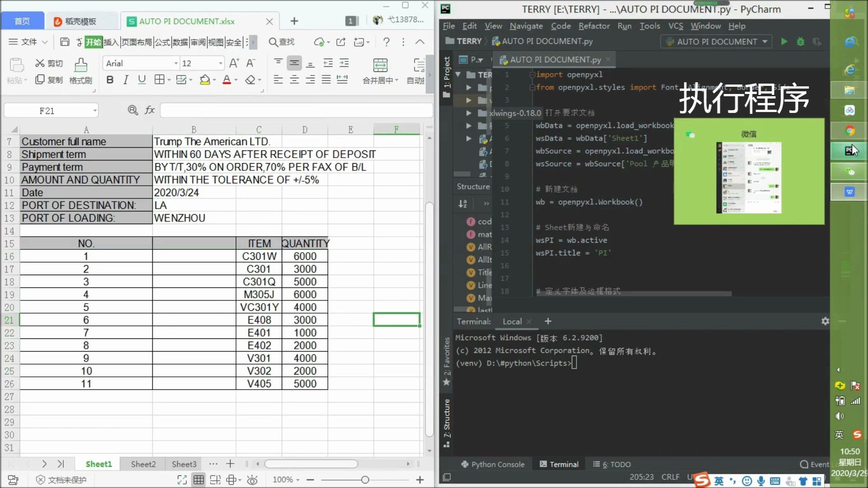Click the Run program button in PyCharm
Image resolution: width=868 pixels, height=488 pixels.
click(x=784, y=41)
